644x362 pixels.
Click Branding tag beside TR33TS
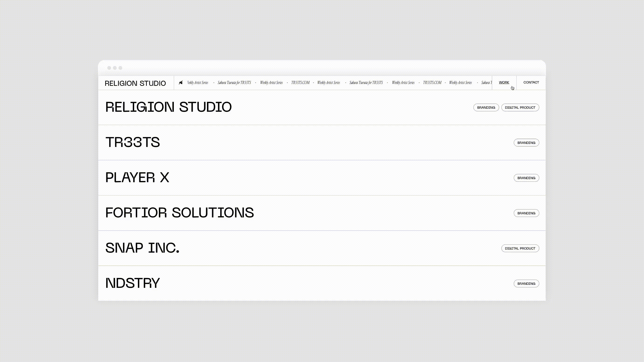[x=526, y=143]
